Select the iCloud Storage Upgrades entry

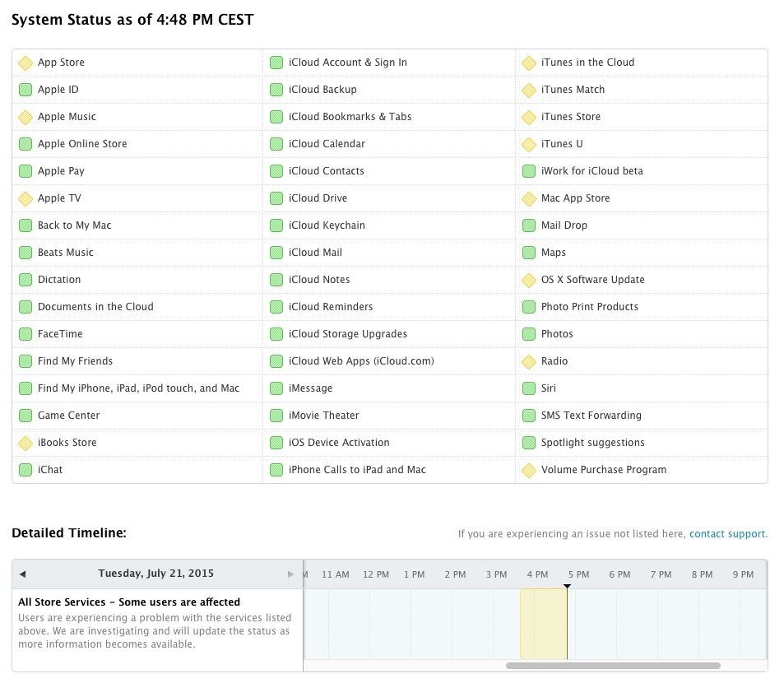coord(389,334)
